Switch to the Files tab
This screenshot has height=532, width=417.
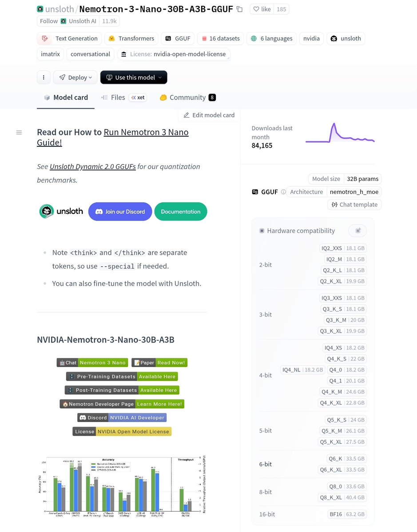tap(113, 97)
